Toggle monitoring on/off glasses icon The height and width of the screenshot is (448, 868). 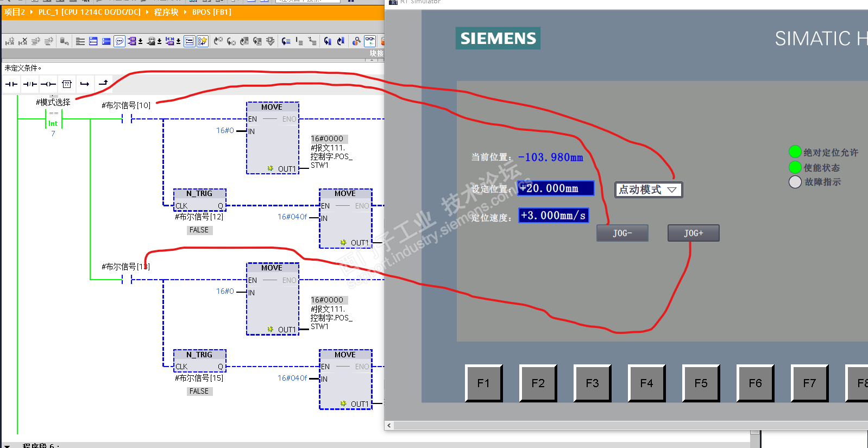pyautogui.click(x=370, y=41)
